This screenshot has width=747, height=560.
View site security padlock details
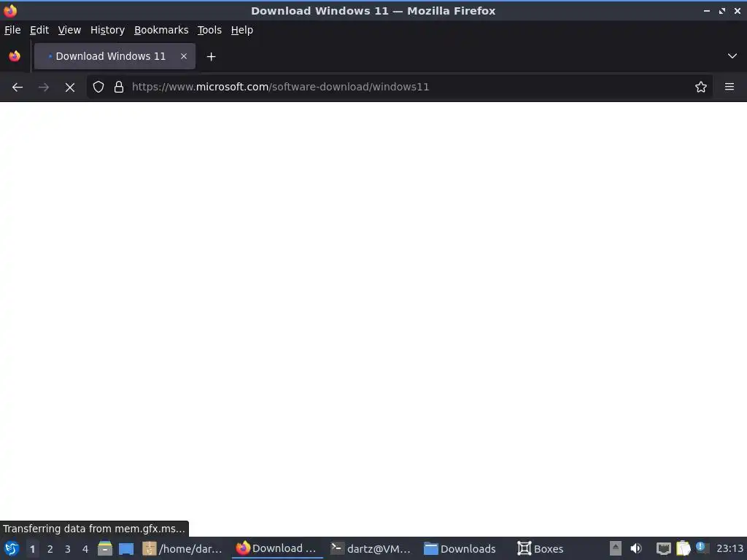coord(119,87)
